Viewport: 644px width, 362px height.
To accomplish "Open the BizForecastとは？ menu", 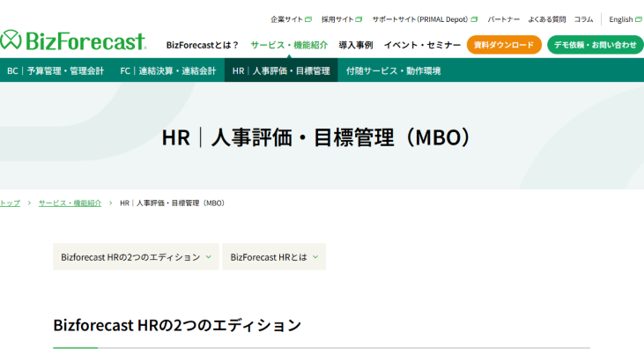I will 202,45.
